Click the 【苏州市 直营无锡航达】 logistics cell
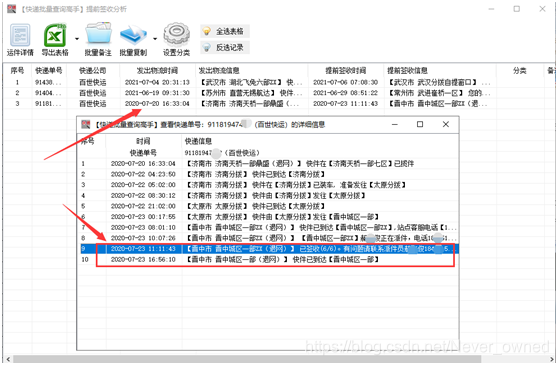 (252, 93)
